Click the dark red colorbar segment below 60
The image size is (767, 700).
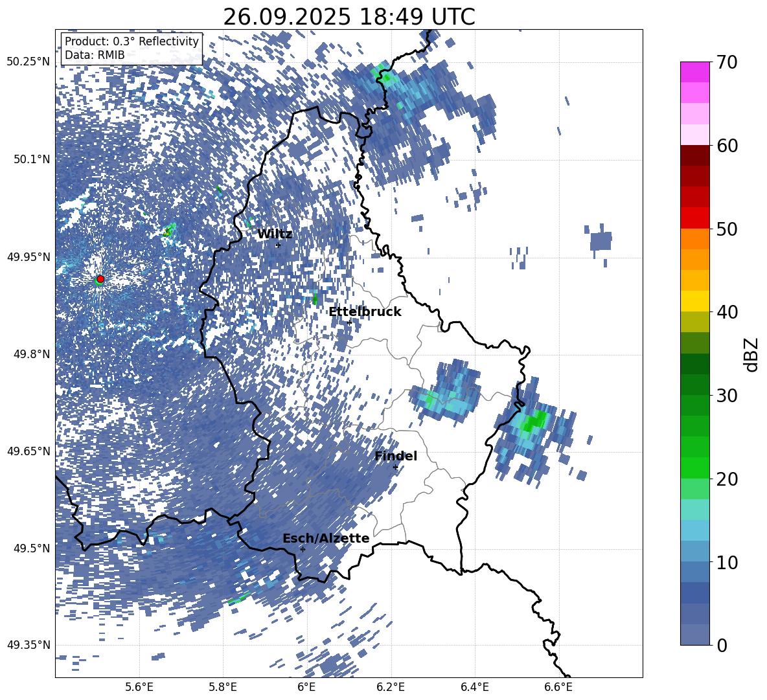[x=694, y=155]
